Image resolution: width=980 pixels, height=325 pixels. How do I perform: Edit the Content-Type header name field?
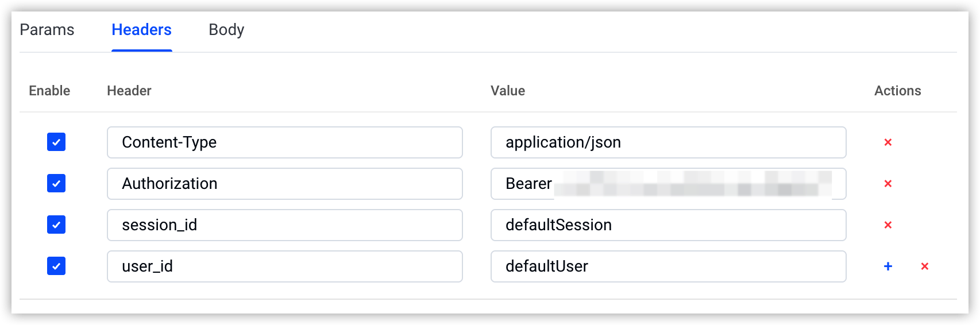(285, 142)
